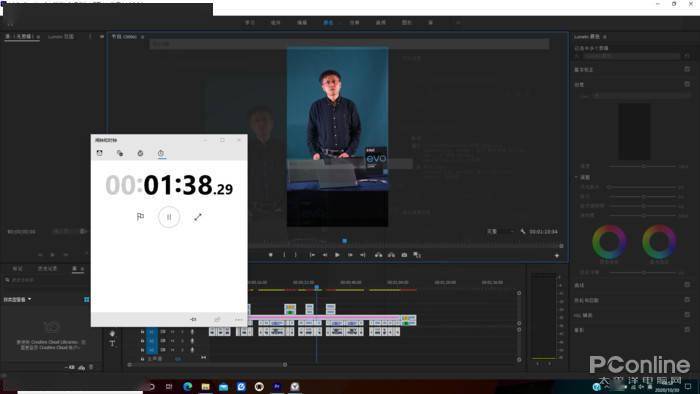Record a lap with the flag icon

coord(140,217)
